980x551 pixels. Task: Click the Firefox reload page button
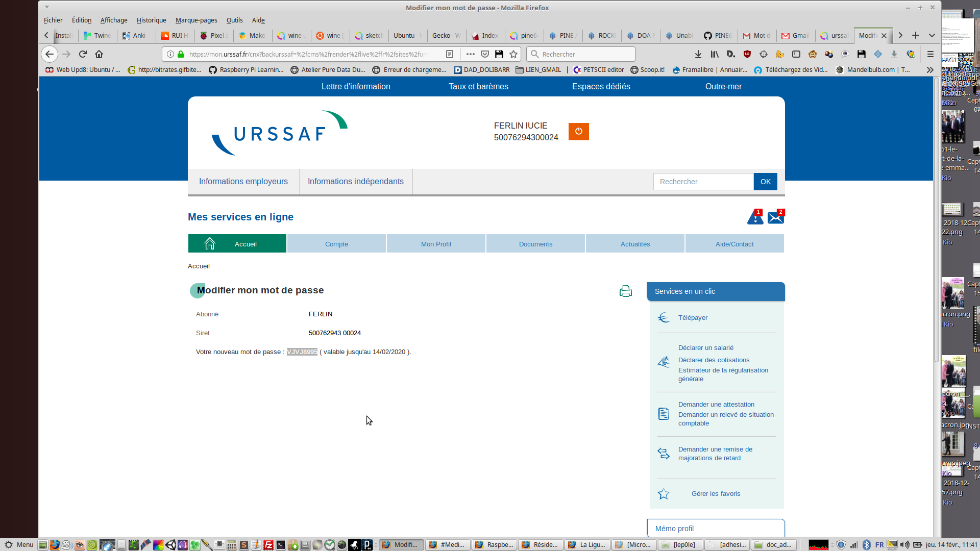tap(83, 54)
